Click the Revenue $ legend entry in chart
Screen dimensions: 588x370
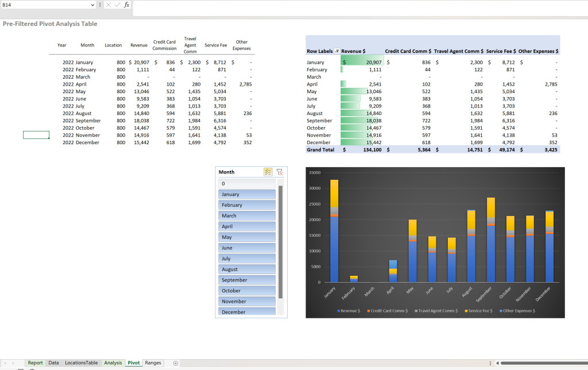349,311
